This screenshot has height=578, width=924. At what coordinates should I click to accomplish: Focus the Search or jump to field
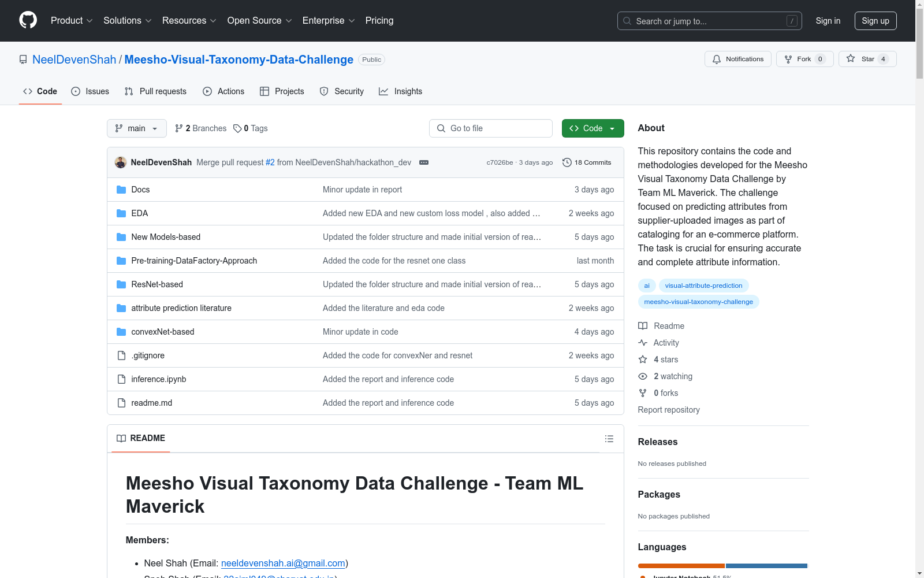pos(710,21)
